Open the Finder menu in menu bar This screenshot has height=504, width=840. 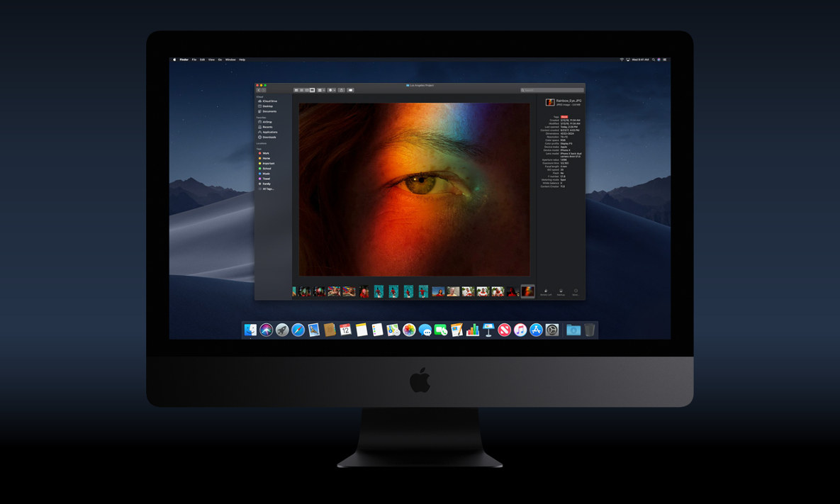point(184,60)
